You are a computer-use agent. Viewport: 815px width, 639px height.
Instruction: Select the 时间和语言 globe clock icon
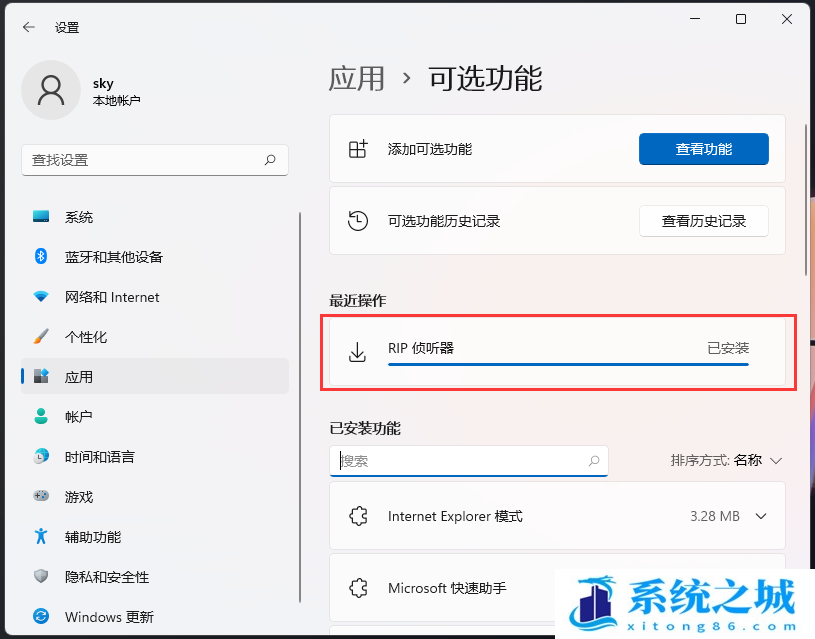(x=41, y=456)
